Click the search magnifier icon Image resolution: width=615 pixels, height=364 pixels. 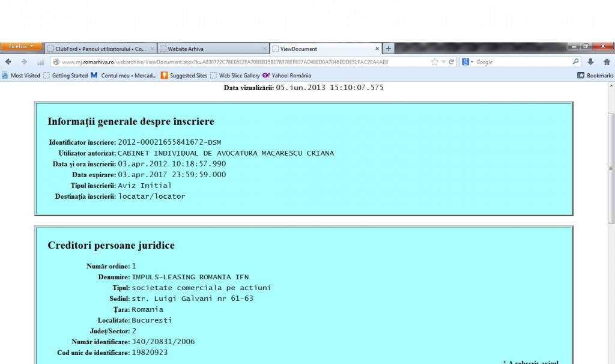pos(575,61)
